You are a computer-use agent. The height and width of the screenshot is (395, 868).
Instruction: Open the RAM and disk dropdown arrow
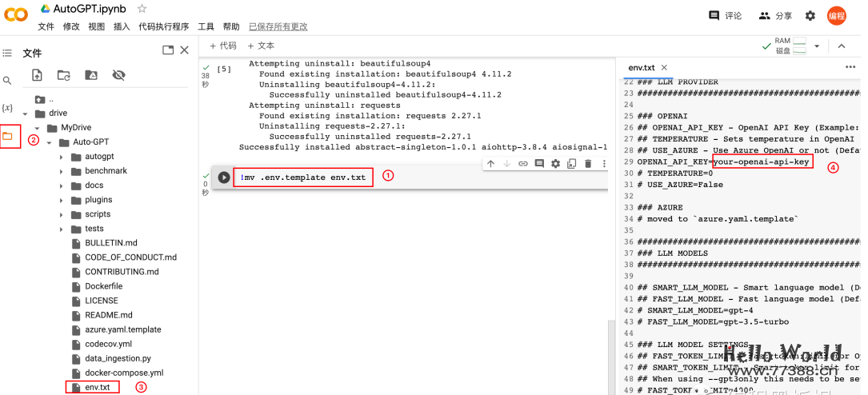pos(817,46)
